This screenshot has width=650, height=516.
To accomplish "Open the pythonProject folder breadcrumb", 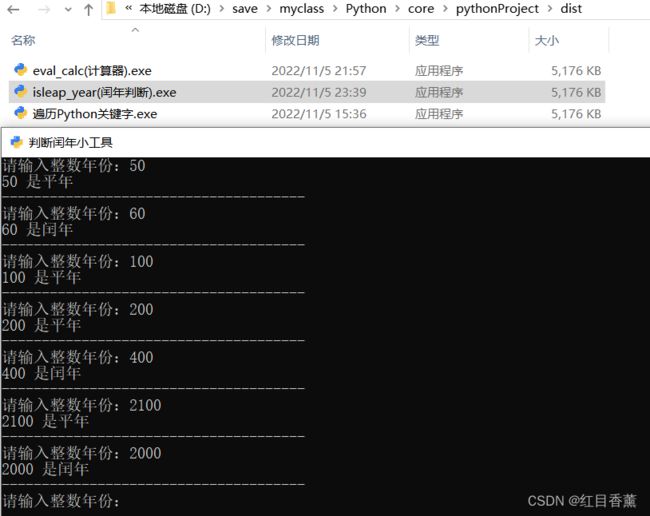I will pyautogui.click(x=497, y=8).
